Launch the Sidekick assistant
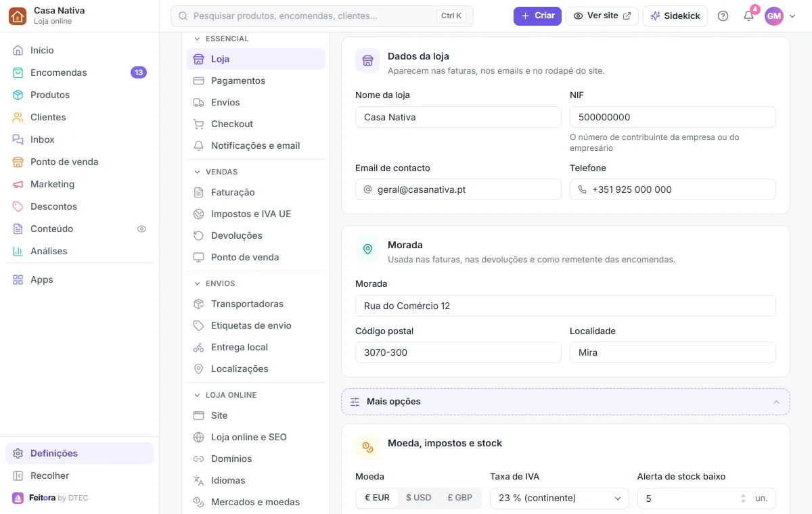Viewport: 812px width, 514px height. pos(675,16)
